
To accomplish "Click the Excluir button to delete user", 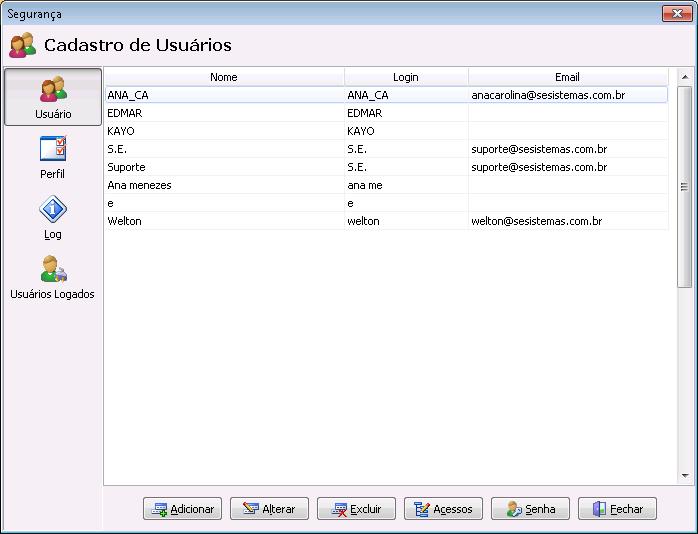I will [356, 509].
